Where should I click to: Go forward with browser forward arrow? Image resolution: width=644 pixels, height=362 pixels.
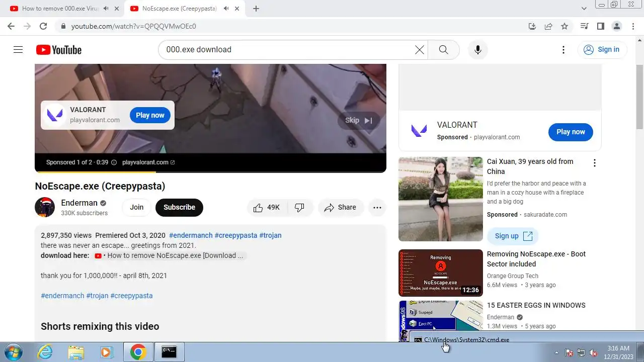coord(27,26)
